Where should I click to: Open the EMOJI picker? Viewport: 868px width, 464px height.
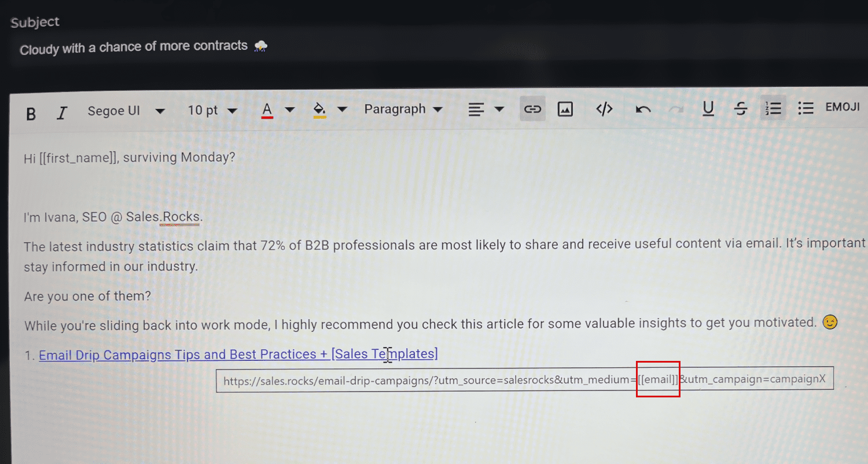coord(842,107)
